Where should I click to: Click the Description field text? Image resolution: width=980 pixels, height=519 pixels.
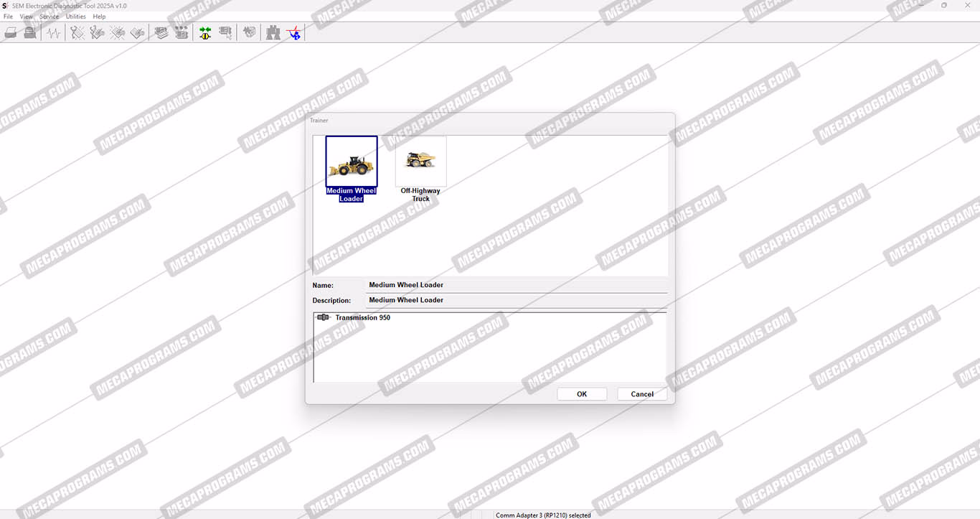[406, 300]
